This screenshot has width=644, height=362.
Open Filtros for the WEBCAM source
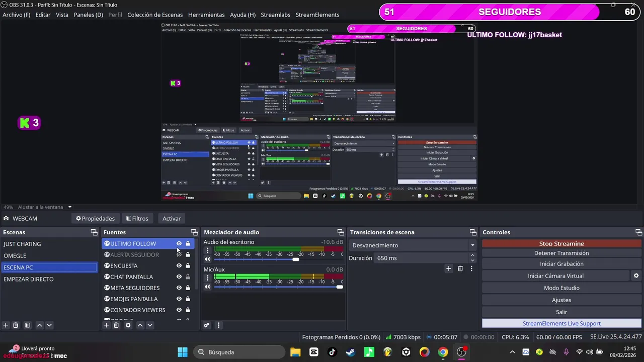137,218
